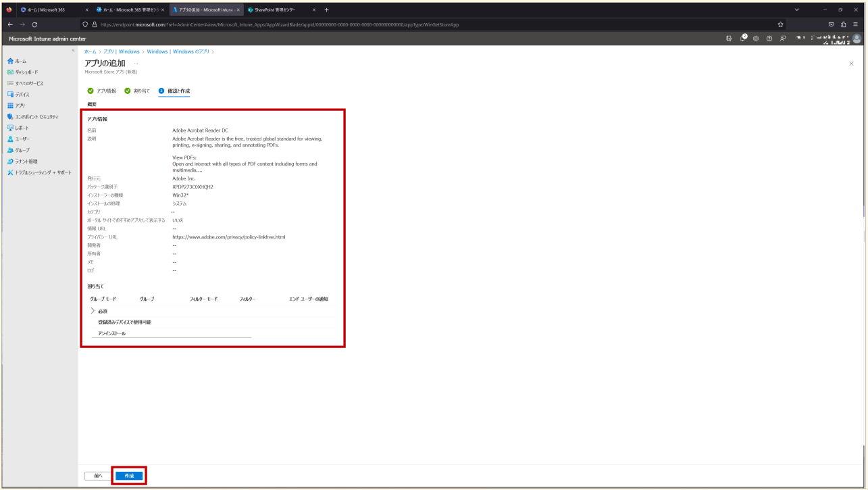Image resolution: width=868 pixels, height=490 pixels.
Task: Open notifications bell with badge 2
Action: (x=743, y=39)
